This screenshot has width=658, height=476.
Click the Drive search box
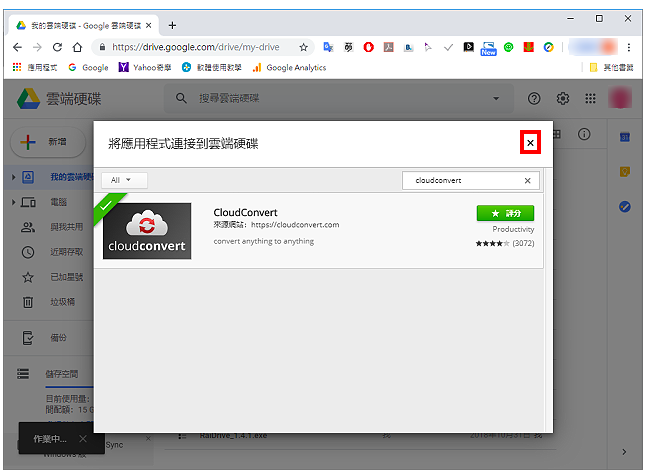tap(338, 99)
